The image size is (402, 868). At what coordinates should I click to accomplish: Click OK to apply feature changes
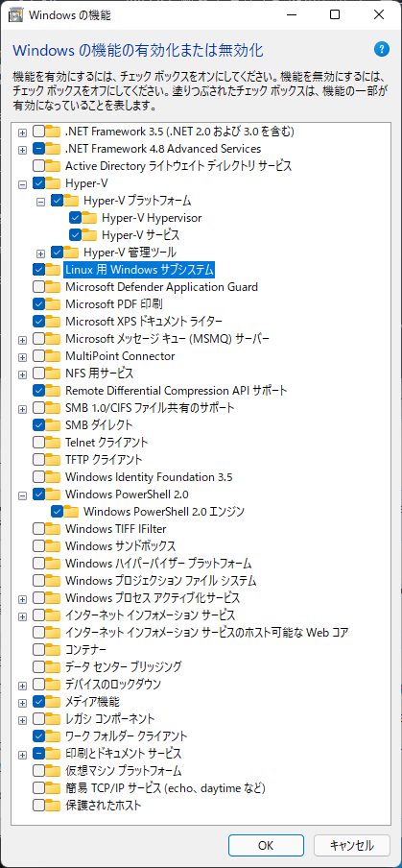[x=266, y=845]
